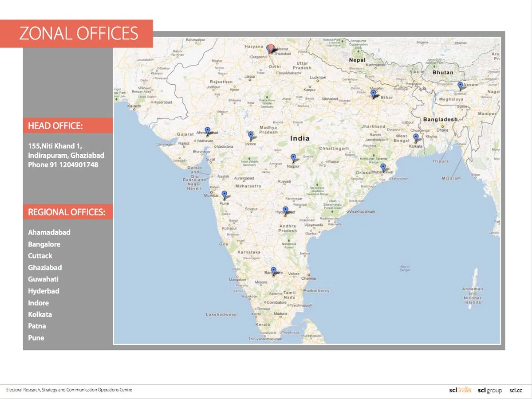Select the Chhattisgarh label on the map
The width and height of the screenshot is (532, 399).
point(334,149)
